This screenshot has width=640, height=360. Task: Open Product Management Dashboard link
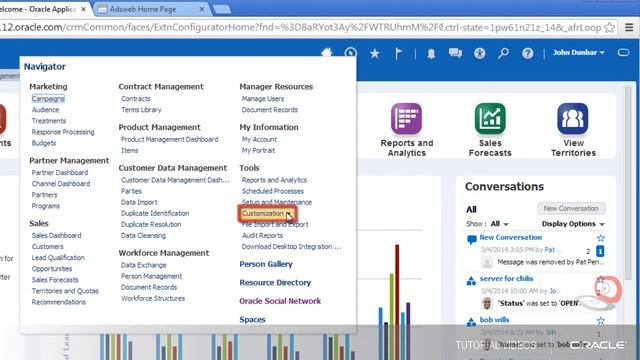pyautogui.click(x=169, y=140)
